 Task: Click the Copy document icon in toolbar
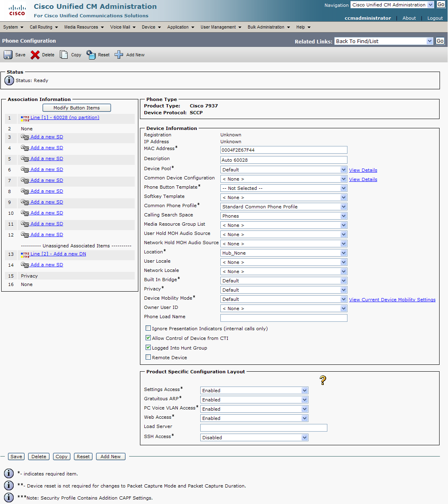[64, 55]
